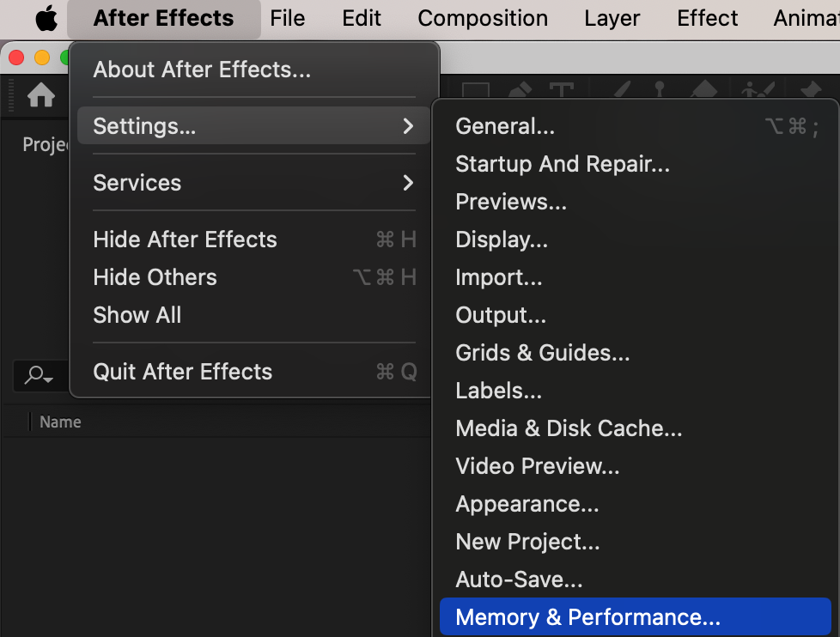Expand the Services submenu
Viewport: 840px width, 637px height.
point(250,183)
